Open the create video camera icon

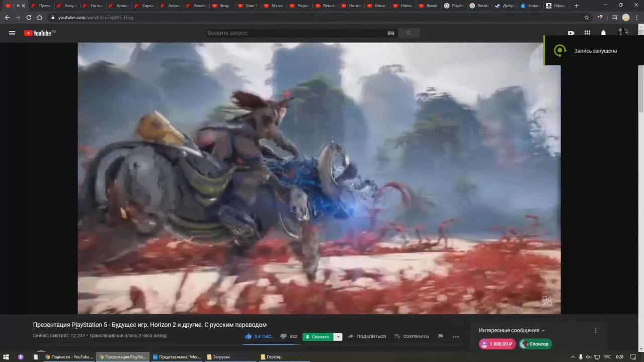571,33
